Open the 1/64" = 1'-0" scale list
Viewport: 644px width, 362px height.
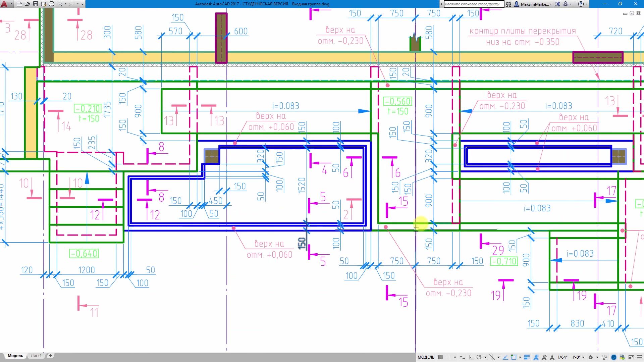click(x=571, y=357)
